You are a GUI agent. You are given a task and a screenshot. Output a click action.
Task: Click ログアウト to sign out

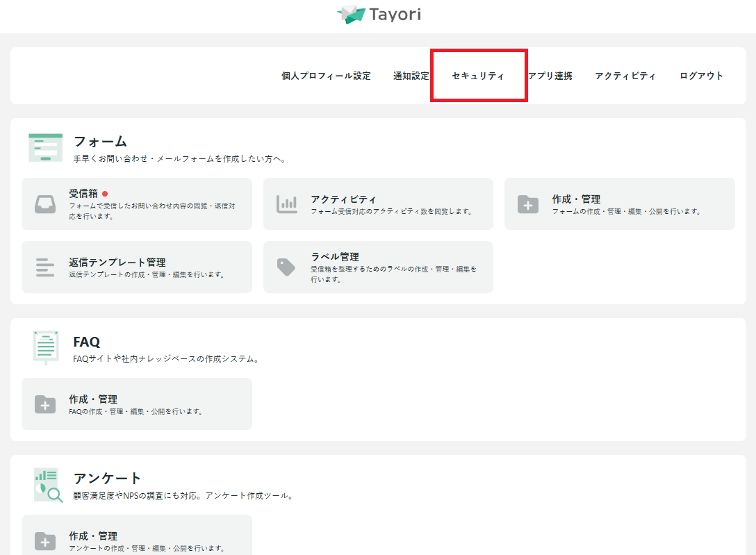(702, 76)
